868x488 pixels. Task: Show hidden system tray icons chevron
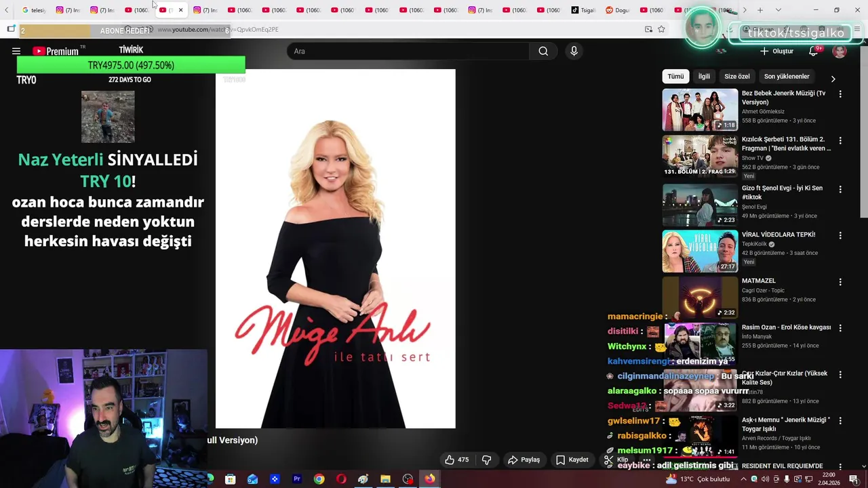point(744,479)
